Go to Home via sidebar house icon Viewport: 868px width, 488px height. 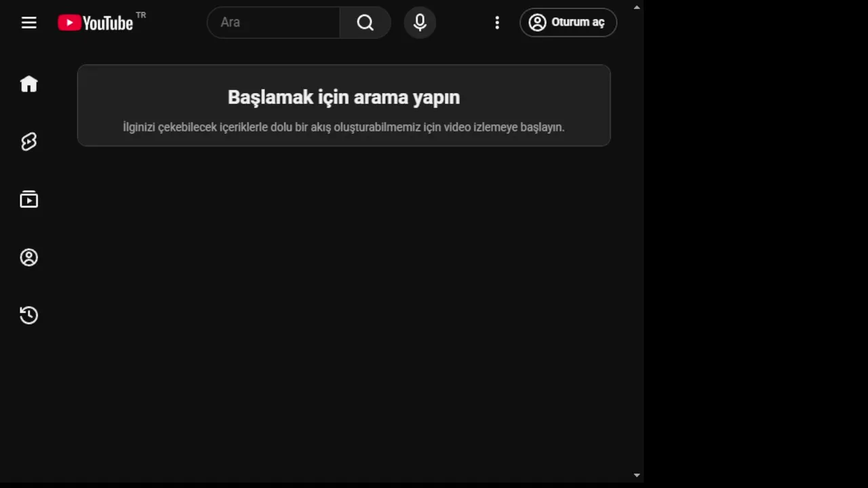28,83
